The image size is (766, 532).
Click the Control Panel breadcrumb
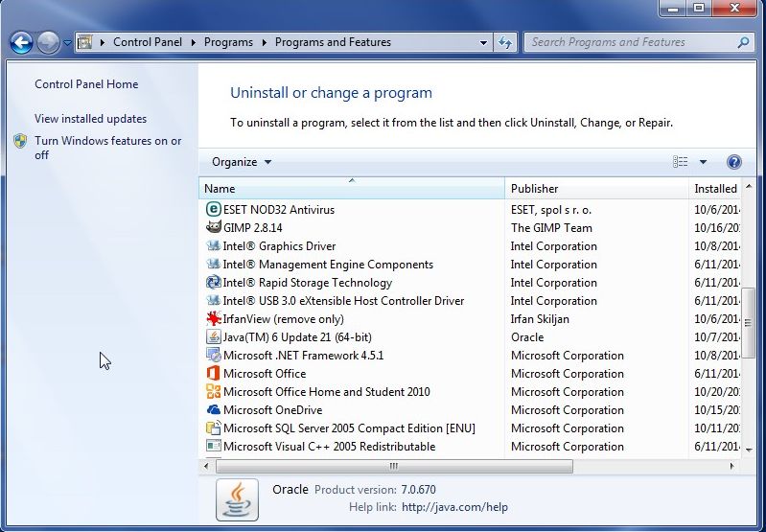tap(148, 42)
